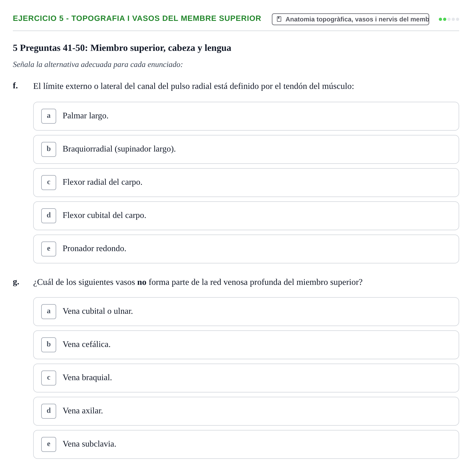The image size is (472, 476).
Task: Choose answer Vena braquial
Action: [246, 378]
